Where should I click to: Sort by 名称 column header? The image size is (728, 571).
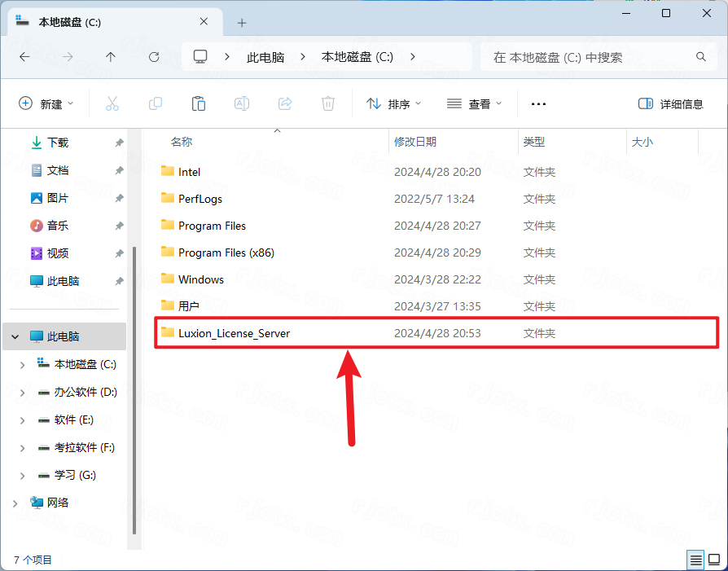181,142
